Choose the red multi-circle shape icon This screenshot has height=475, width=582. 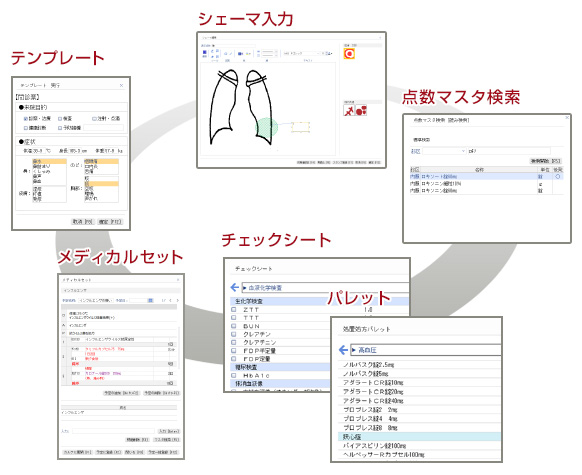pos(361,110)
